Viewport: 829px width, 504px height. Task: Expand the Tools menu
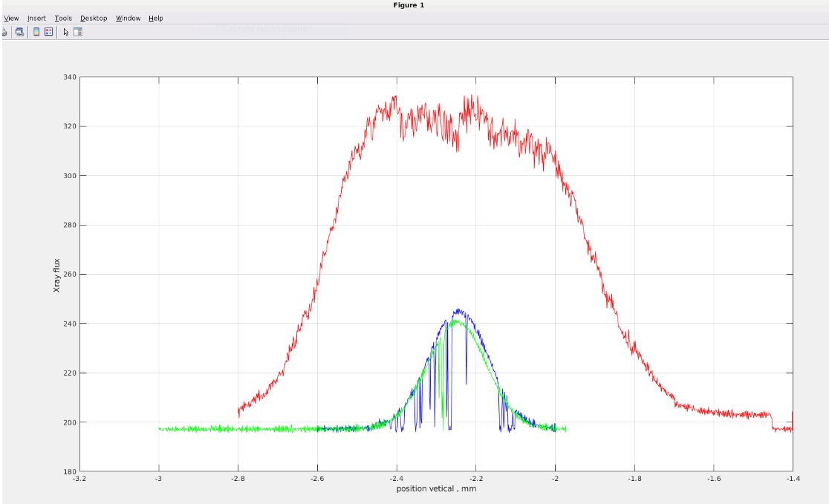coord(63,18)
